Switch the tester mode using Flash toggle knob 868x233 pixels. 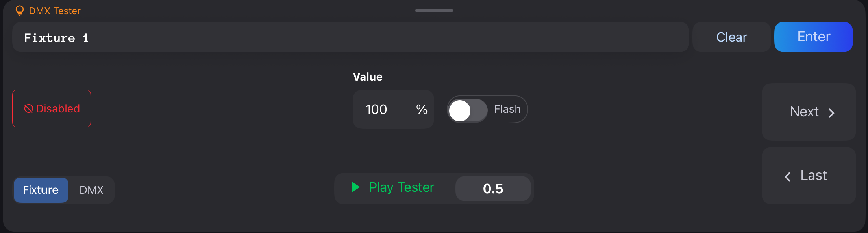(x=460, y=110)
